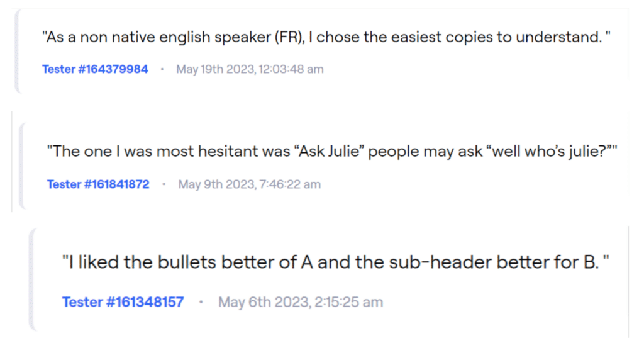This screenshot has width=644, height=355.
Task: Open Tester #161841872 profile link
Action: coord(98,184)
